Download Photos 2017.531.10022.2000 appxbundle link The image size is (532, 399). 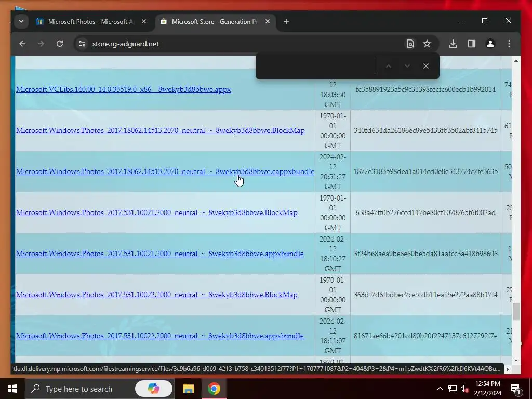click(x=159, y=336)
